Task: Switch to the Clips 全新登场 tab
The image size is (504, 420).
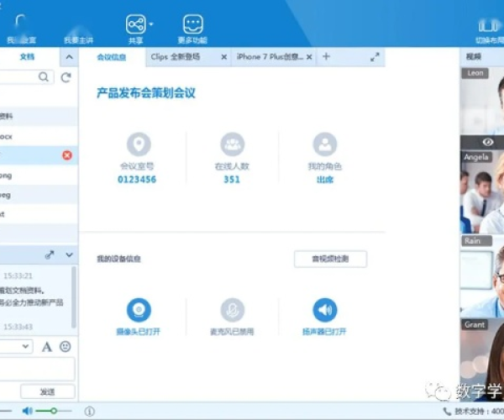Action: pyautogui.click(x=176, y=57)
